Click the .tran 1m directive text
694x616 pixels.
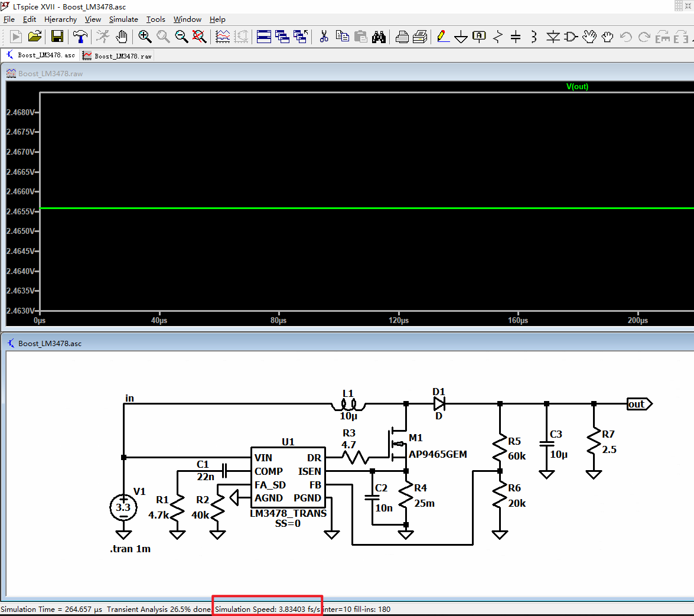click(x=131, y=549)
